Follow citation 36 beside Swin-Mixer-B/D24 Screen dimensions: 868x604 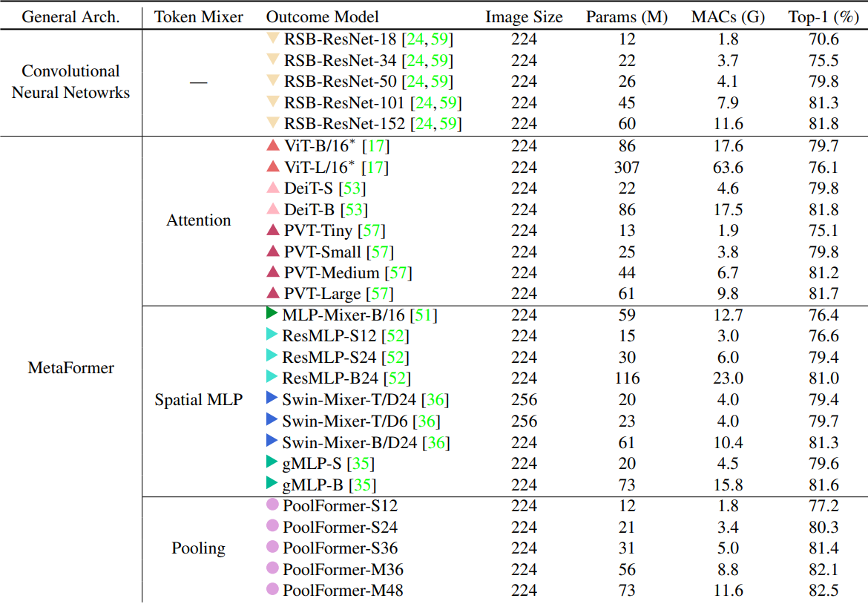click(x=436, y=443)
